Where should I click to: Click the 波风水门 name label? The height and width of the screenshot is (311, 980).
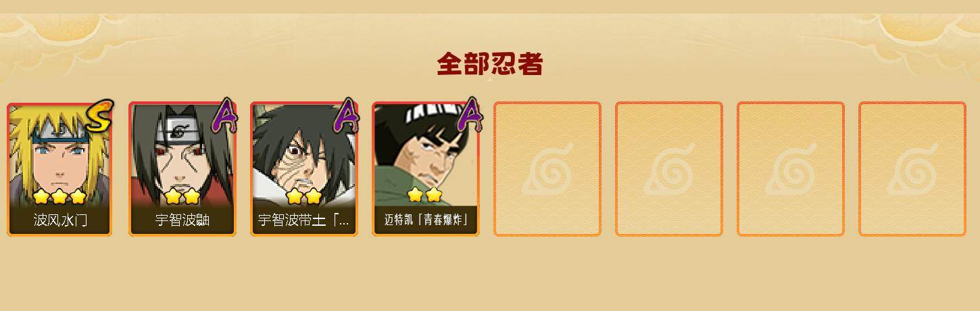60,220
